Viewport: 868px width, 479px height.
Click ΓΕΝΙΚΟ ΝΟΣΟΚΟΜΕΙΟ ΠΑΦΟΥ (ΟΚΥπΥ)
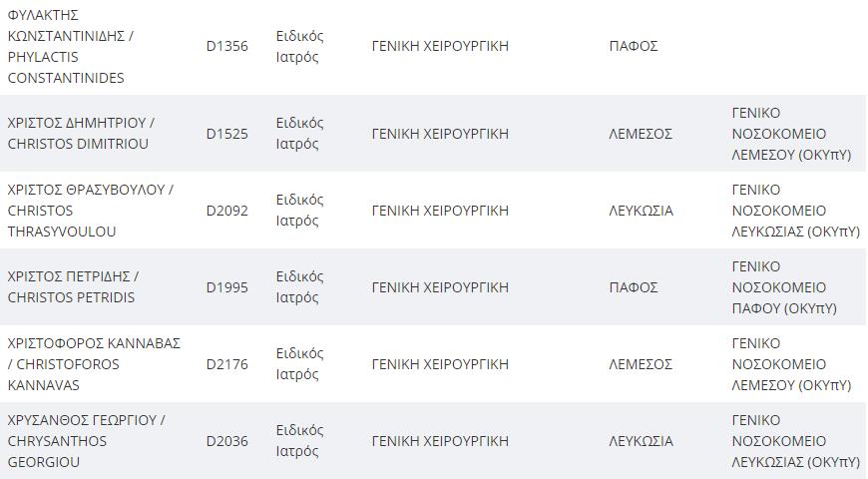click(784, 287)
